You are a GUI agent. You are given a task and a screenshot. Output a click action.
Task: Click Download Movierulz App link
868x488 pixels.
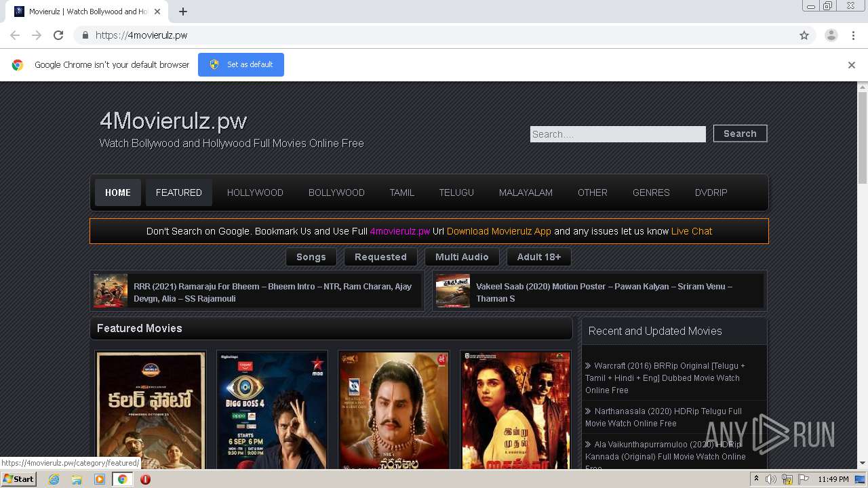pos(499,231)
